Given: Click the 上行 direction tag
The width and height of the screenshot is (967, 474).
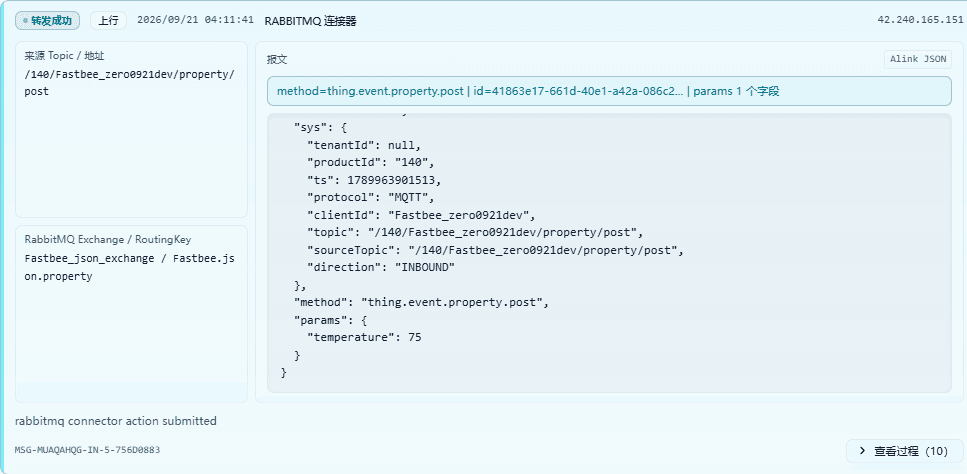Looking at the screenshot, I should tap(109, 20).
